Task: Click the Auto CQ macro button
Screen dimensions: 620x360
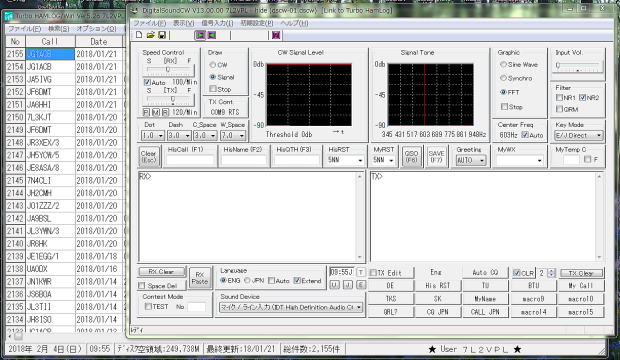Action: (x=485, y=273)
